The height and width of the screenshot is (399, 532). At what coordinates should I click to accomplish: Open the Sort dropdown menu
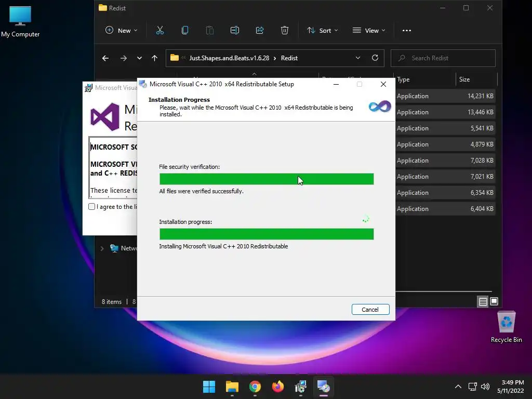pyautogui.click(x=322, y=31)
